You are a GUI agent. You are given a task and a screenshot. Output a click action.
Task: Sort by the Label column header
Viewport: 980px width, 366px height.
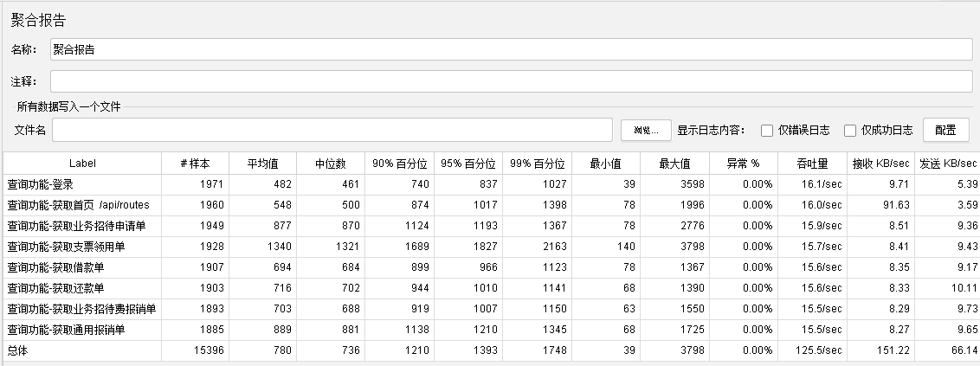(82, 164)
